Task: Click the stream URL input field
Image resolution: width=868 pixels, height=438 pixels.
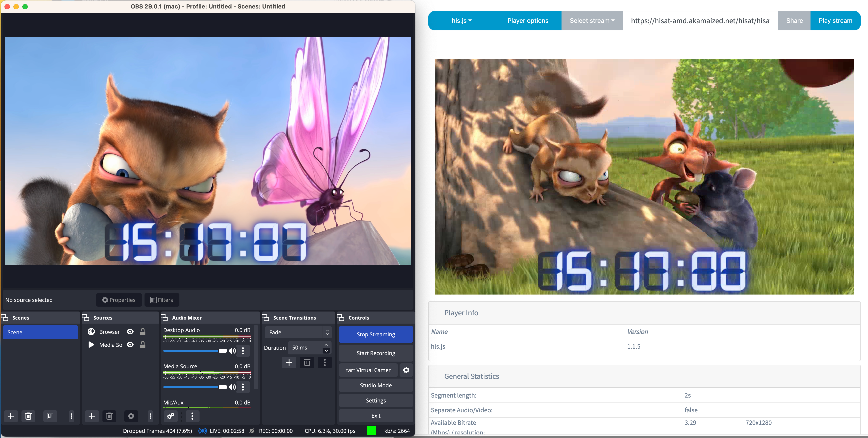Action: [x=700, y=21]
